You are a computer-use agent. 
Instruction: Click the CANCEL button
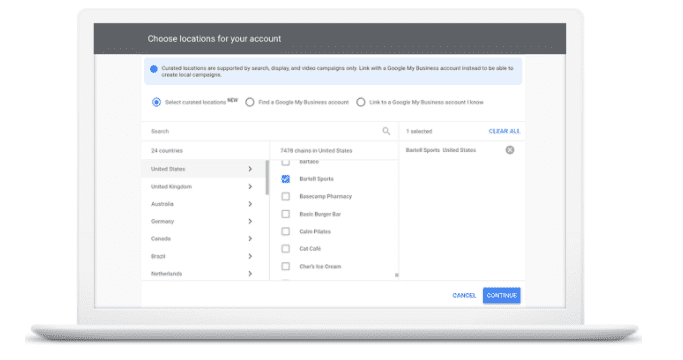(464, 295)
